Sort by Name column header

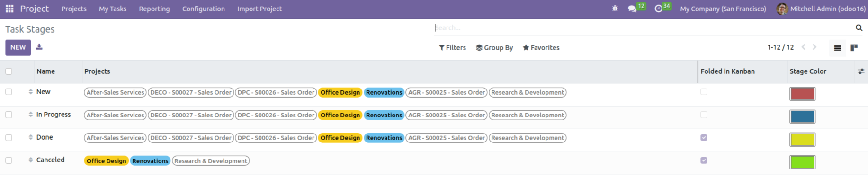point(45,71)
